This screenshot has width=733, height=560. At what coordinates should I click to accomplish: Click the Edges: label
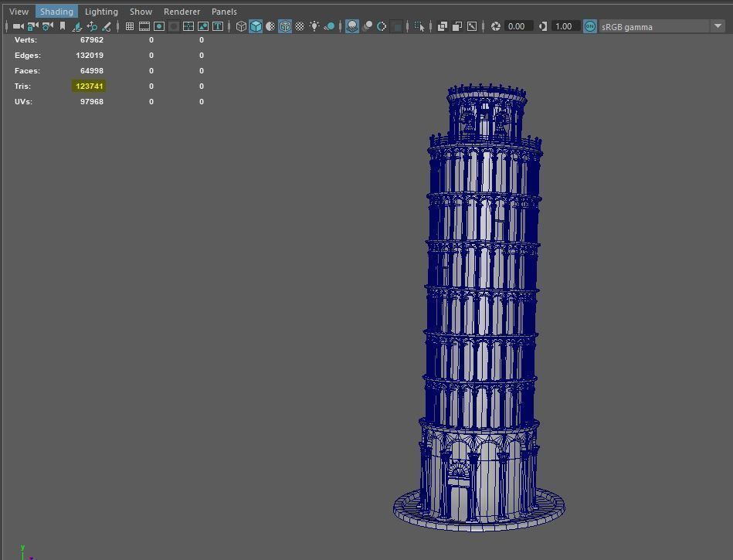pyautogui.click(x=28, y=55)
